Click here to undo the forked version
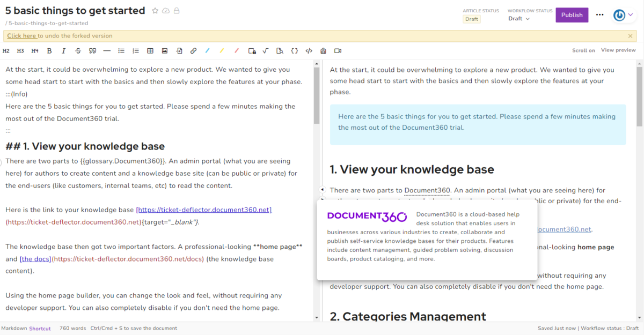 click(21, 35)
